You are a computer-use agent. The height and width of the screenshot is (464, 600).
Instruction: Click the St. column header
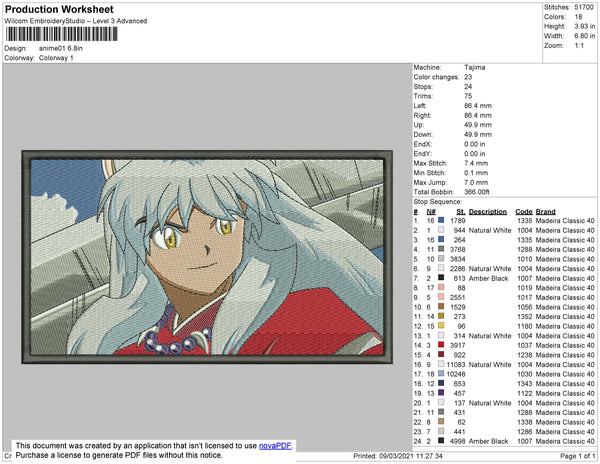pyautogui.click(x=461, y=212)
